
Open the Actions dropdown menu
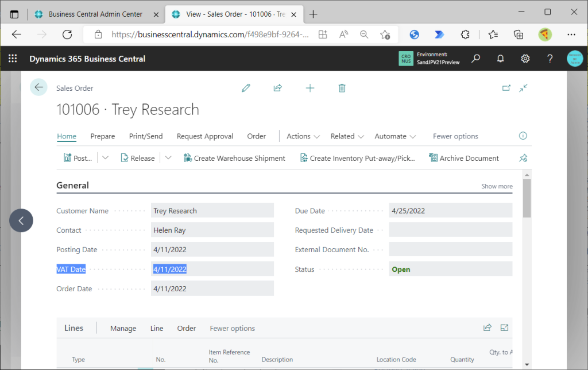pos(303,136)
